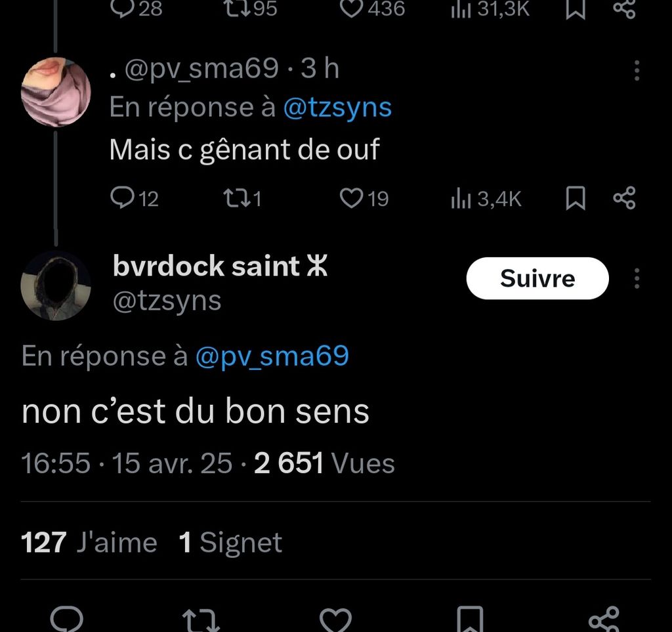Image resolution: width=672 pixels, height=632 pixels.
Task: Repost the 'Mais c gênant de ouf' reply
Action: (242, 199)
